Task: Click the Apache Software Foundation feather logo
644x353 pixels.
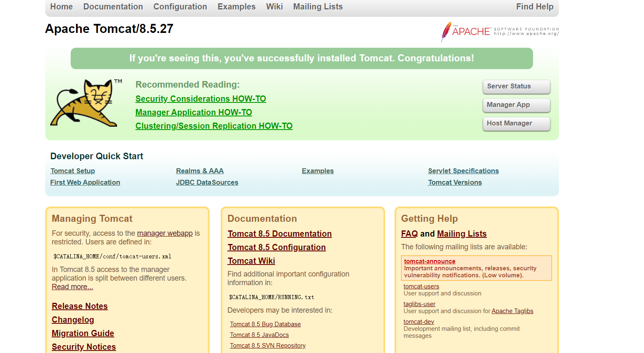Action: pos(500,32)
